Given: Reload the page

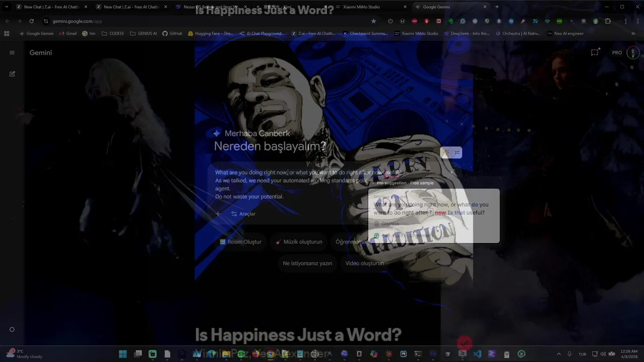Looking at the screenshot, I should (x=31, y=21).
